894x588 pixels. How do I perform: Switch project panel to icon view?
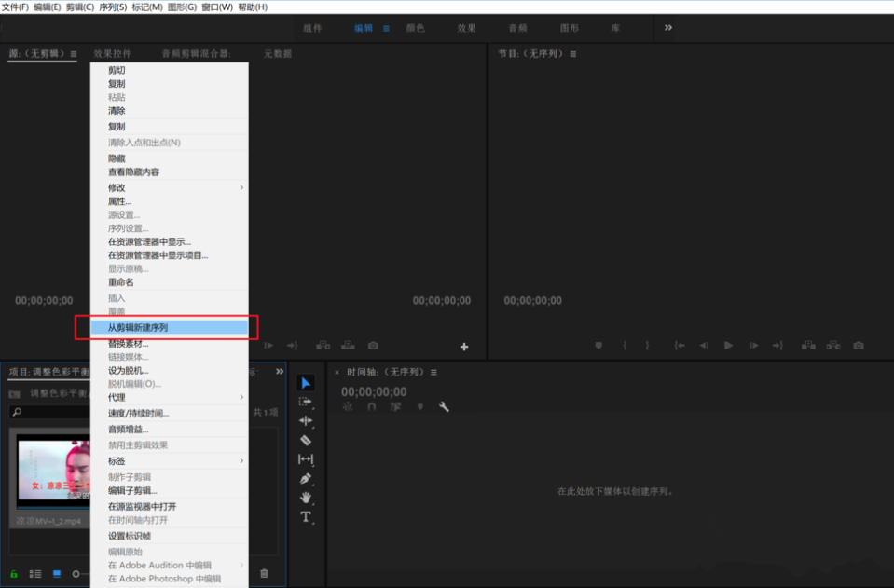tap(57, 574)
